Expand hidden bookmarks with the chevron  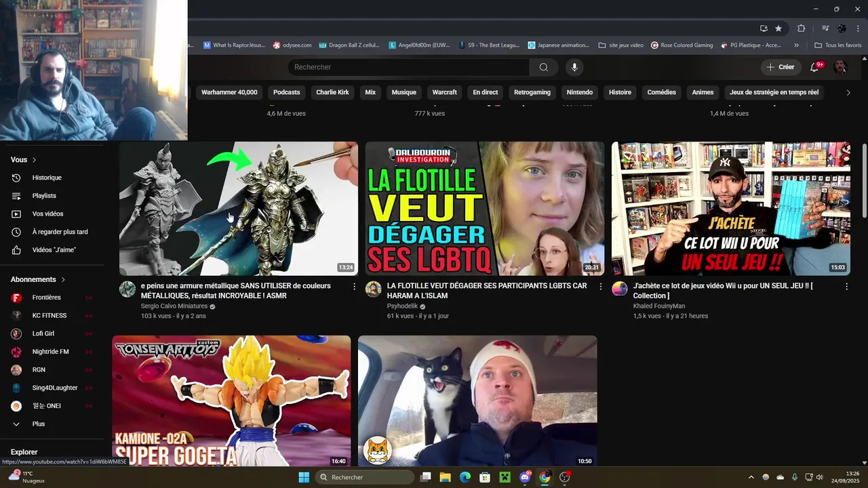click(x=796, y=45)
